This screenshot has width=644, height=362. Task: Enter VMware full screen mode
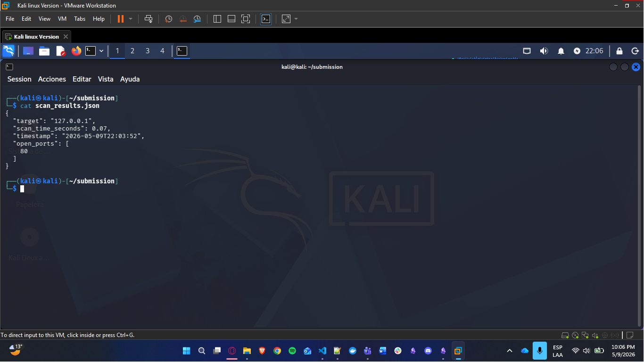tap(246, 19)
